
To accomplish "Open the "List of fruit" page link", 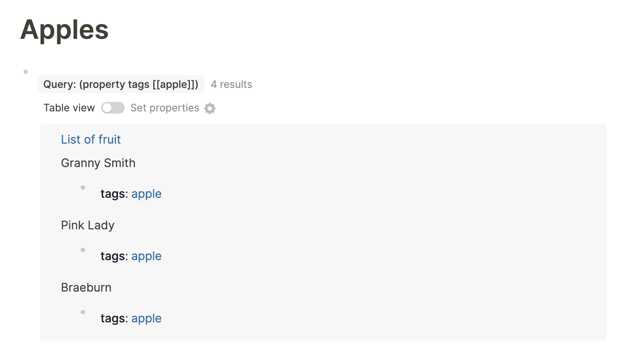I will tap(91, 140).
